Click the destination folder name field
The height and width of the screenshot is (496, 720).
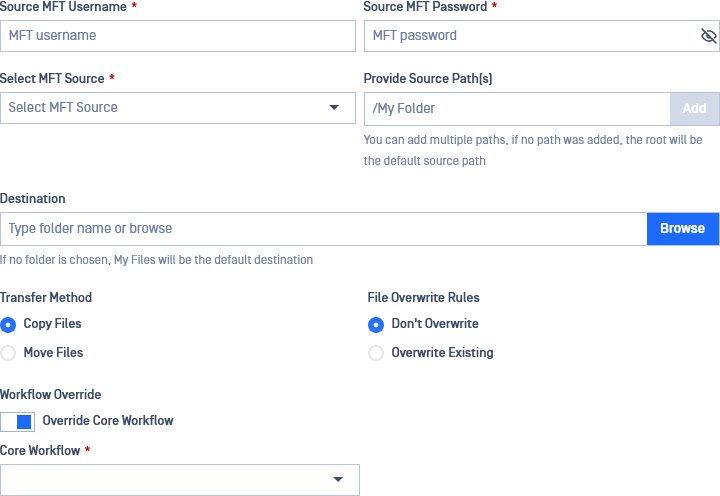tap(324, 229)
